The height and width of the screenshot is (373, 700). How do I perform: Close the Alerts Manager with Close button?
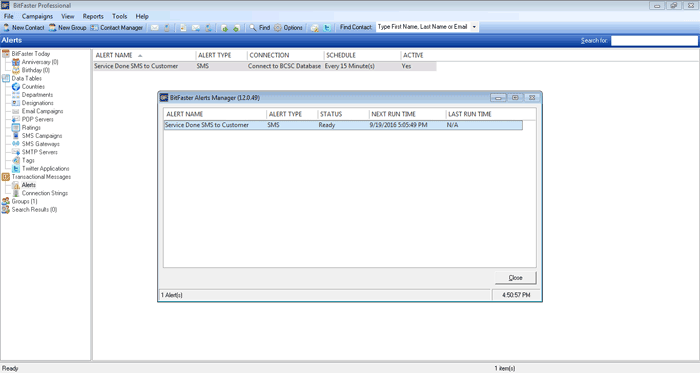515,278
